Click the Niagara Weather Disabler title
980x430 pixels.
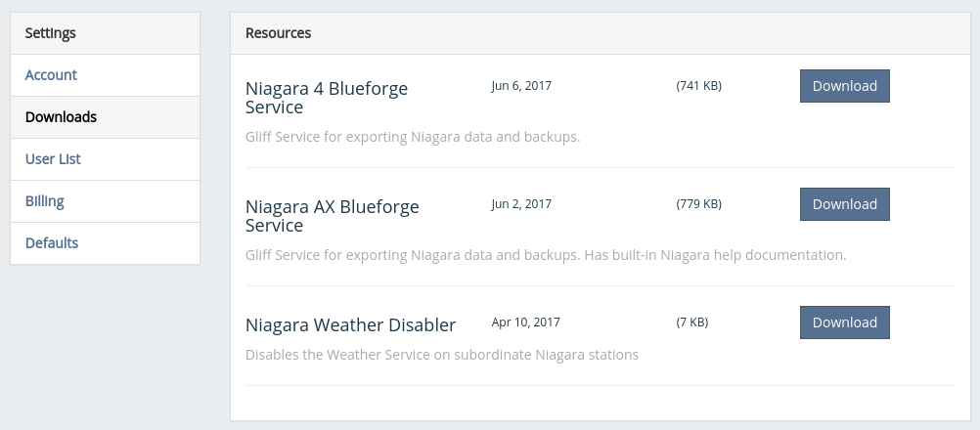coord(350,325)
